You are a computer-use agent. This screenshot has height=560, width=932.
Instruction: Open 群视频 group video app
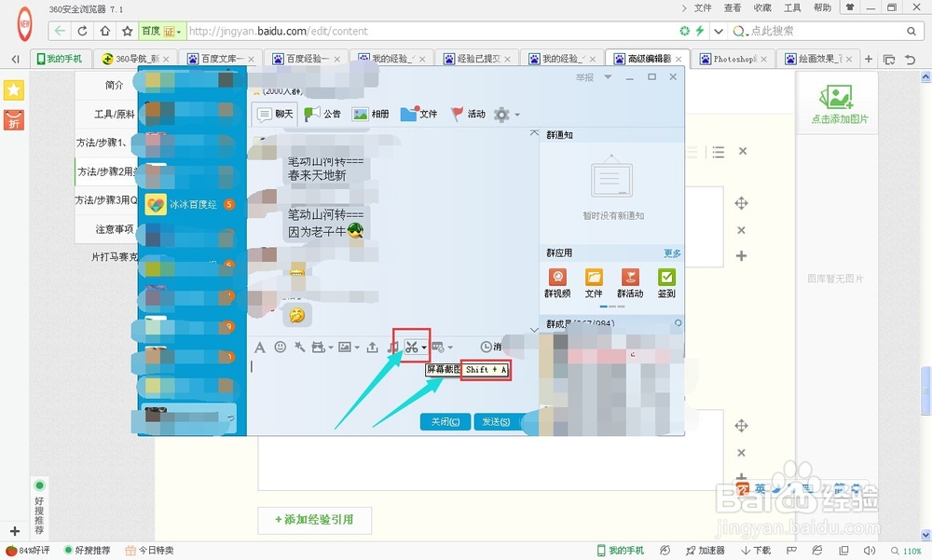click(557, 278)
